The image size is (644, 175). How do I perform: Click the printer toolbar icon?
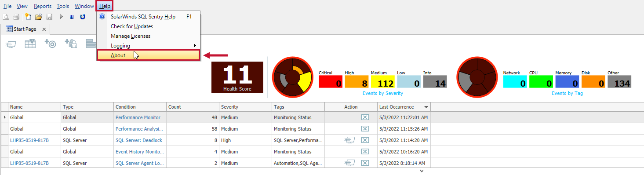tap(16, 17)
